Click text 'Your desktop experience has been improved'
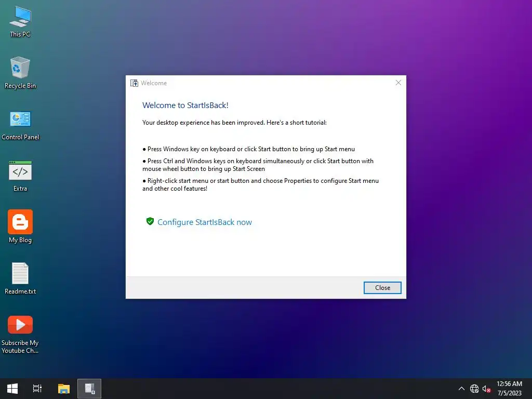 pos(203,123)
